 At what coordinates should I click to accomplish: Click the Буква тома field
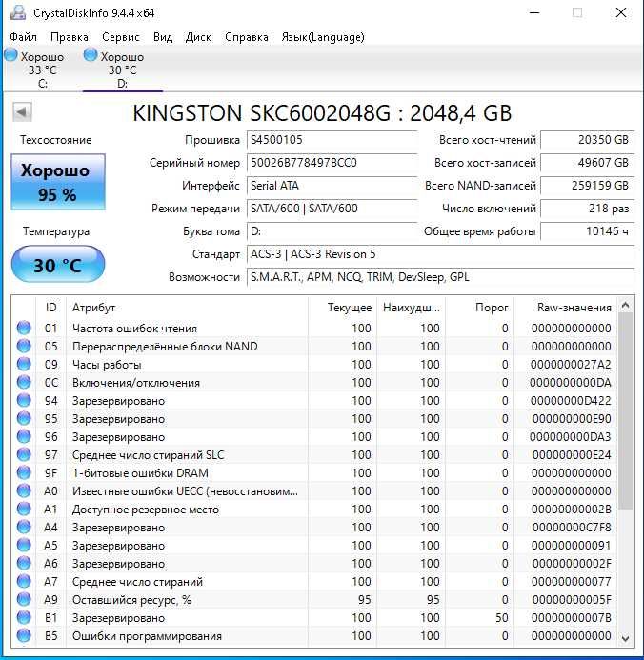[332, 231]
